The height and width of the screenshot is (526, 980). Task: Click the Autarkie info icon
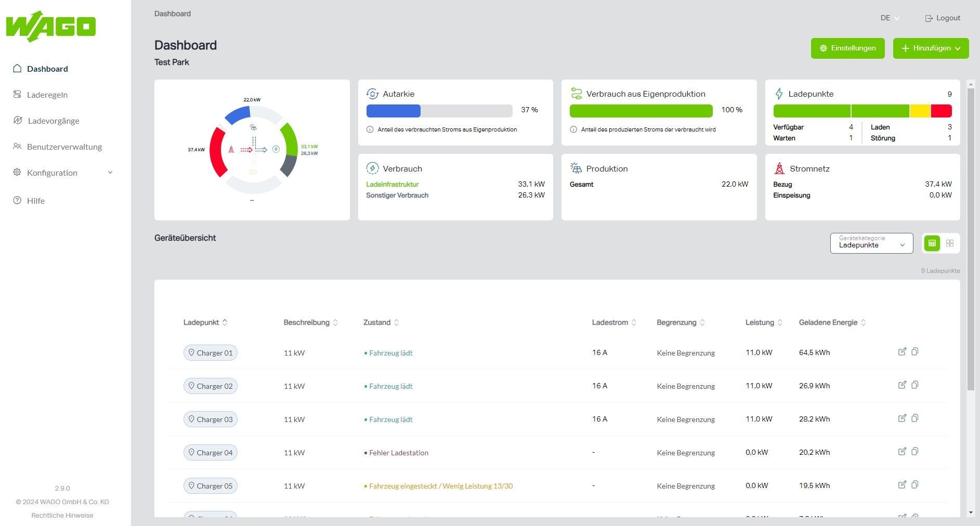pos(370,129)
